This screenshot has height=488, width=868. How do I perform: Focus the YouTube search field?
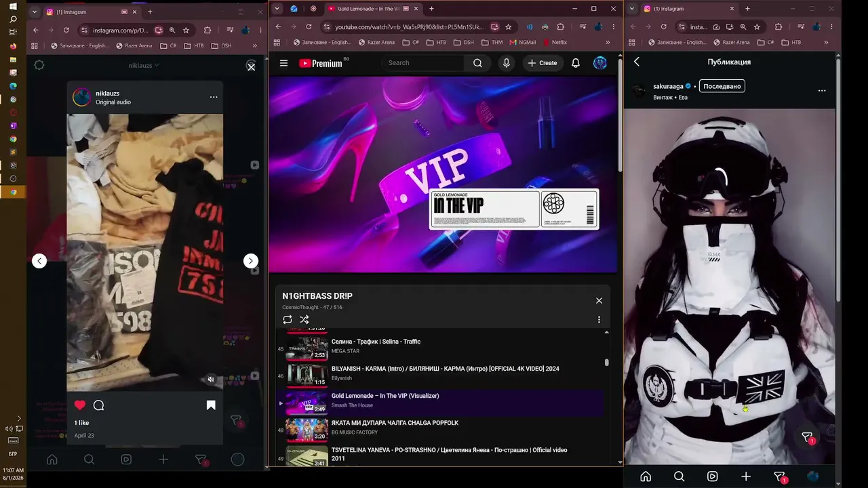click(x=424, y=63)
